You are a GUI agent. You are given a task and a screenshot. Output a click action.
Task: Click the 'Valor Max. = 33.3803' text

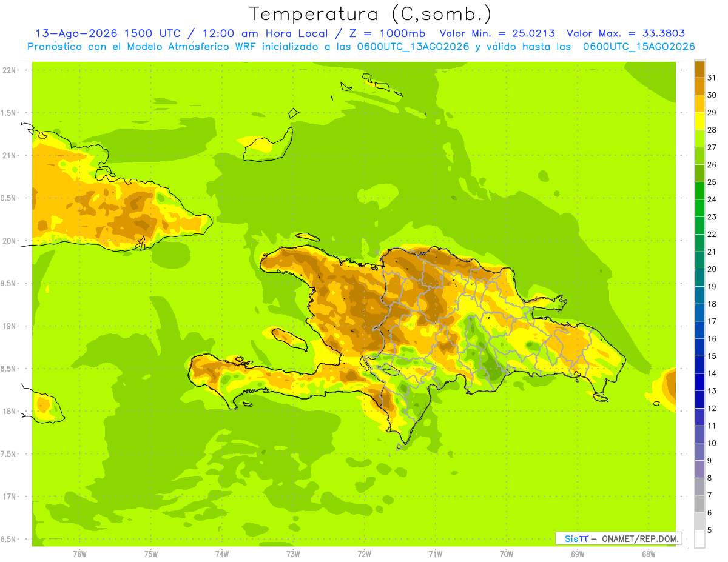point(627,33)
